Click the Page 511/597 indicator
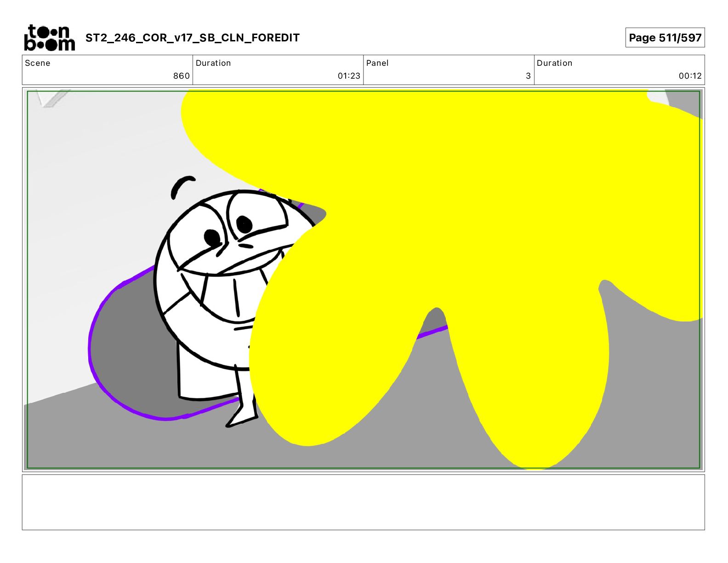Screen dimensions: 728x563 click(x=665, y=38)
